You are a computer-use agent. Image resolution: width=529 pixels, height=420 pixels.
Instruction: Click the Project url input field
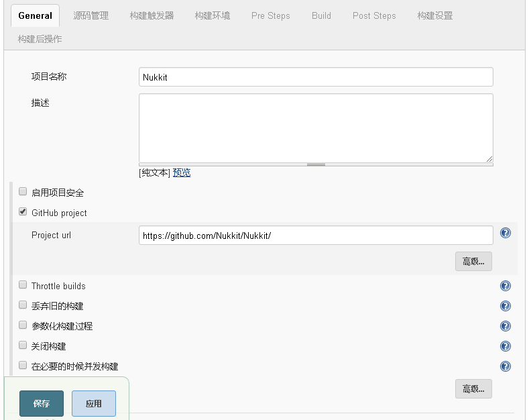316,235
